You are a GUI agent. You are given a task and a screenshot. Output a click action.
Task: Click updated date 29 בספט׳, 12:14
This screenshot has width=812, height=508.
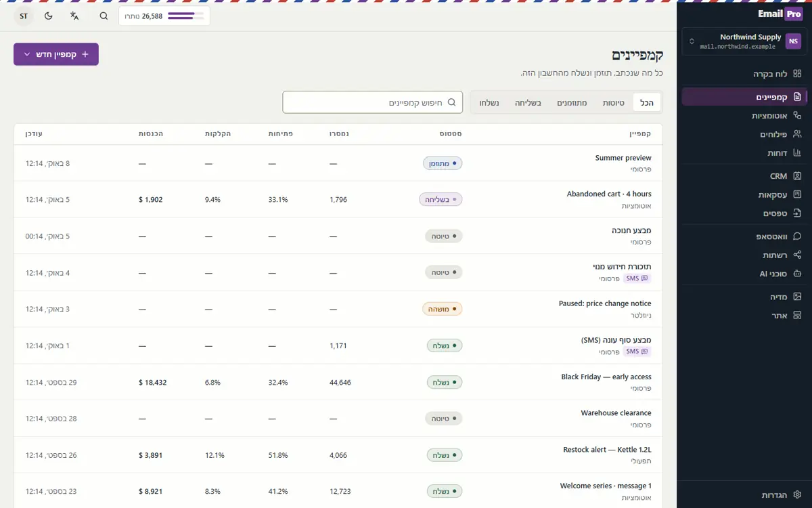coord(51,382)
